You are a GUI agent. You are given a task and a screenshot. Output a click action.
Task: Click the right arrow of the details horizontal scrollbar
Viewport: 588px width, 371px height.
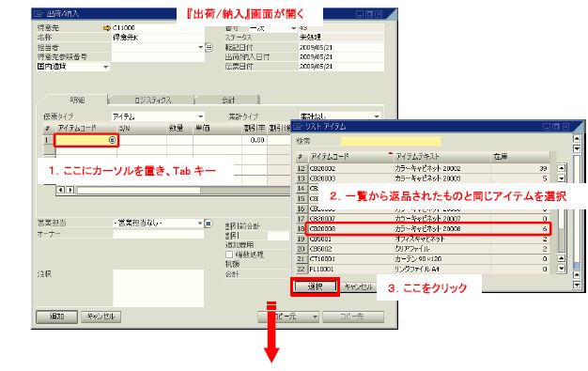tap(70, 190)
